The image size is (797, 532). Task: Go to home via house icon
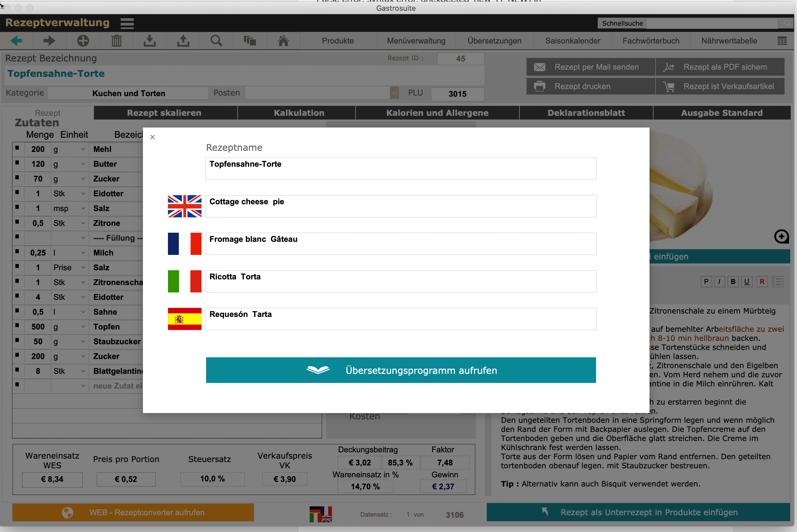pos(284,41)
